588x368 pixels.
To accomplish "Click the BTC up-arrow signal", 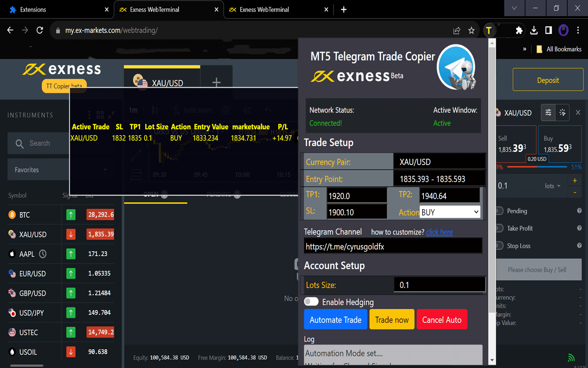I will tap(71, 214).
